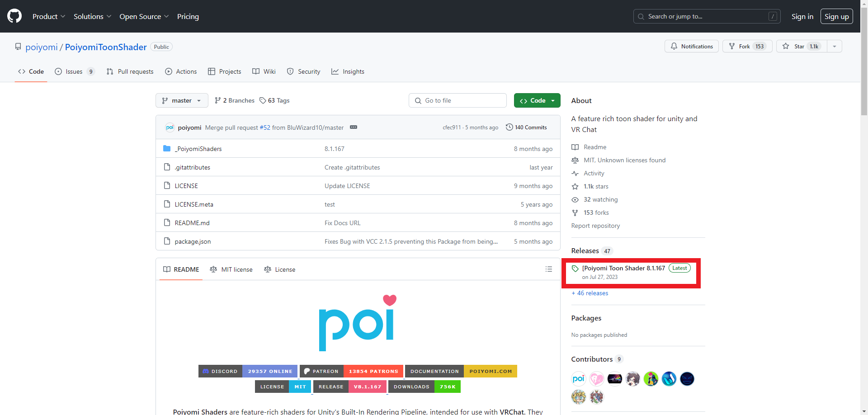Select the Code tab
The width and height of the screenshot is (868, 415).
click(31, 71)
